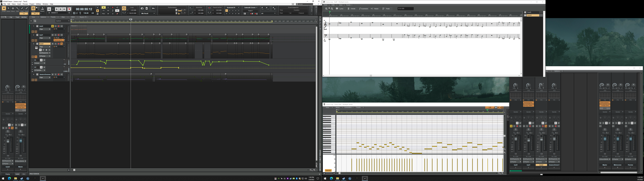Switch to screenset 7
Viewport: 644px width, 181px height.
pyautogui.click(x=230, y=13)
